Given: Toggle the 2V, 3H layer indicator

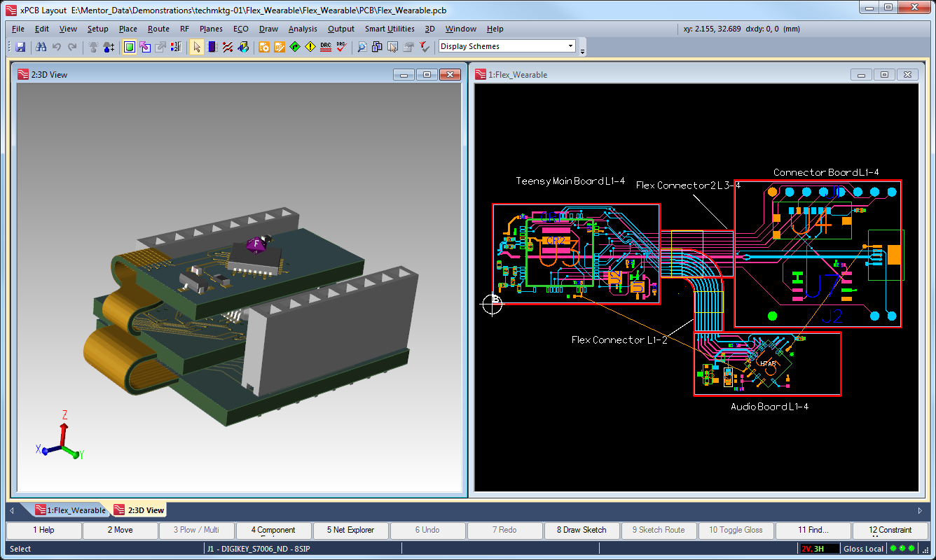Looking at the screenshot, I should point(813,549).
